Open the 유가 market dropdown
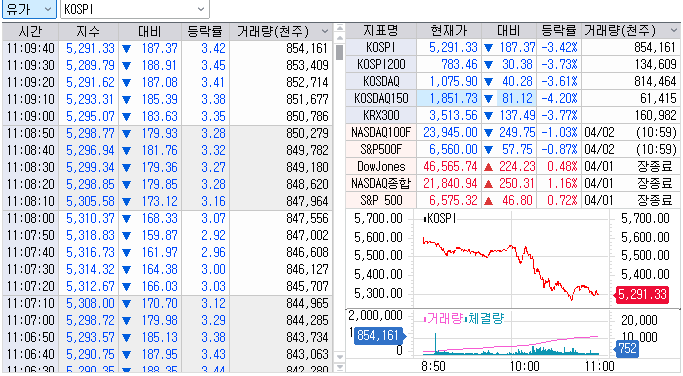Image resolution: width=683 pixels, height=376 pixels. (29, 9)
